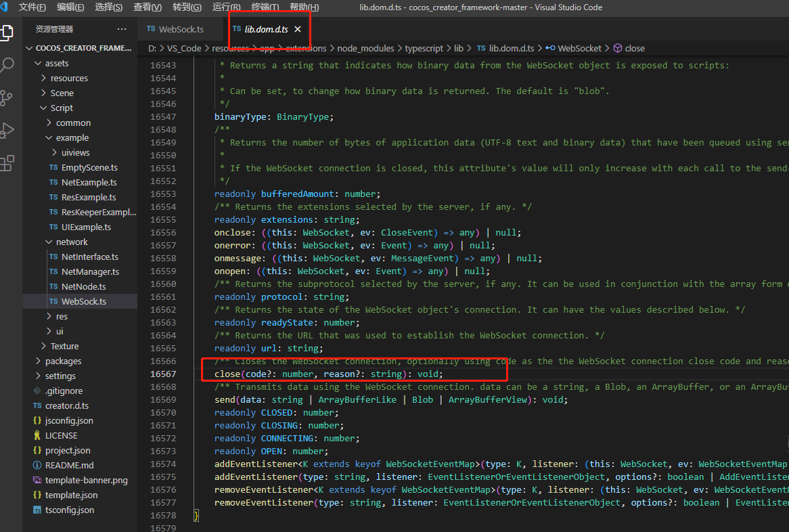Open NetManager.ts file
The image size is (789, 532).
click(x=80, y=272)
